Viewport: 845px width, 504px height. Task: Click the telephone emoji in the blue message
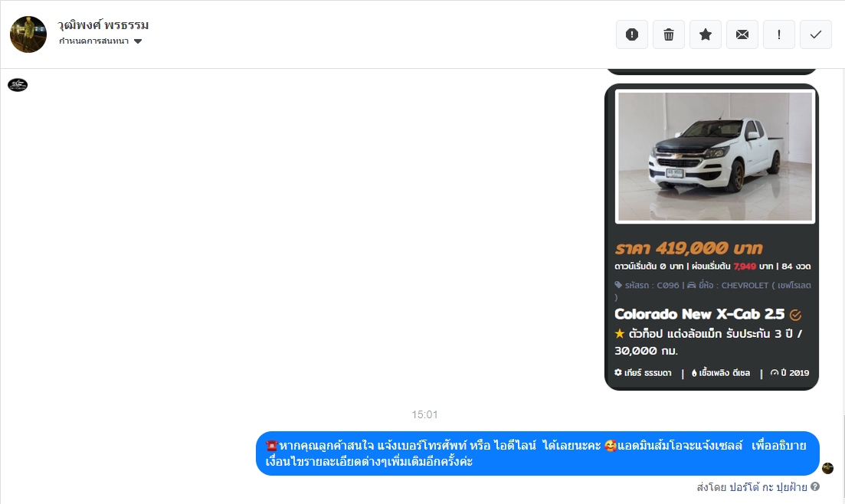coord(272,446)
